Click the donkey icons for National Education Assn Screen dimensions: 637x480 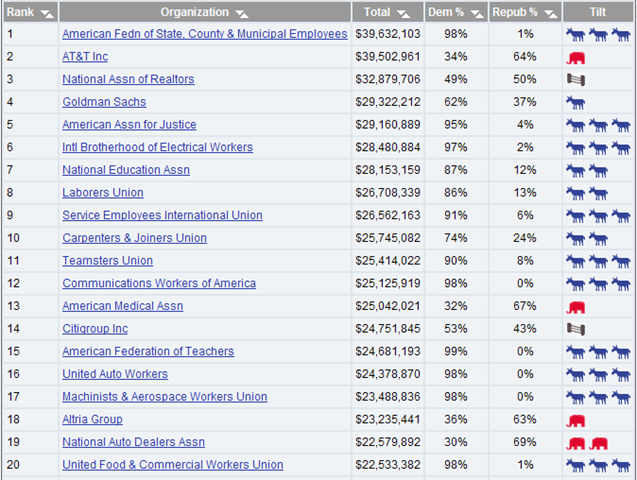(x=587, y=171)
